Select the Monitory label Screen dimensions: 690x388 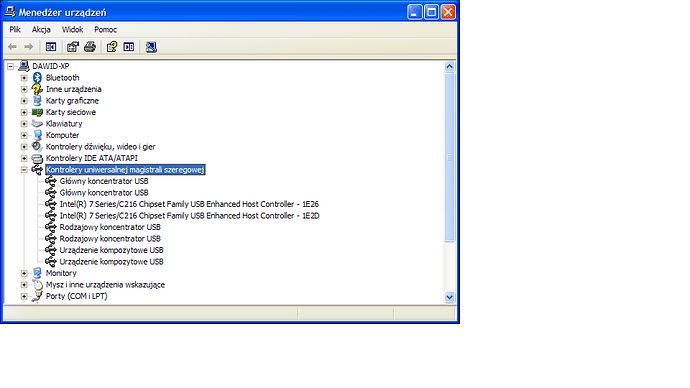(x=61, y=273)
